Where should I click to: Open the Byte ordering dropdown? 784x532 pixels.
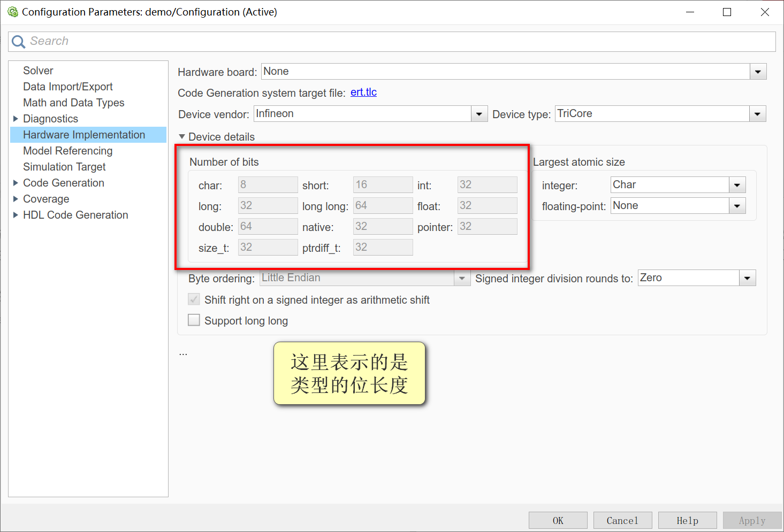(x=462, y=278)
